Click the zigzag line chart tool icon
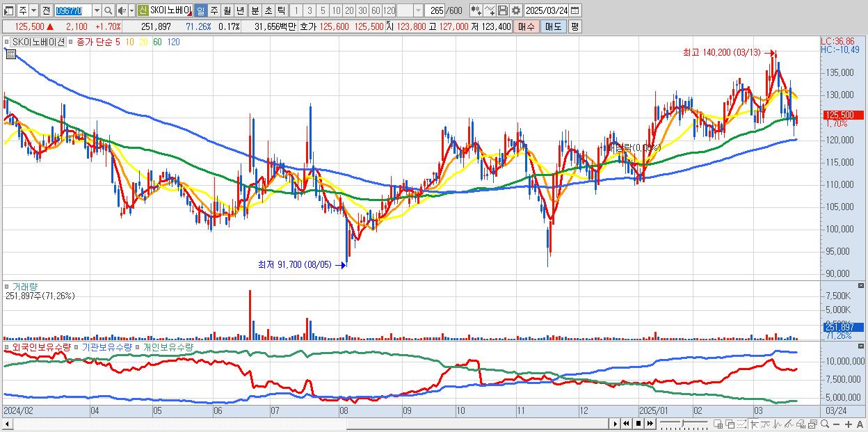 pyautogui.click(x=777, y=424)
